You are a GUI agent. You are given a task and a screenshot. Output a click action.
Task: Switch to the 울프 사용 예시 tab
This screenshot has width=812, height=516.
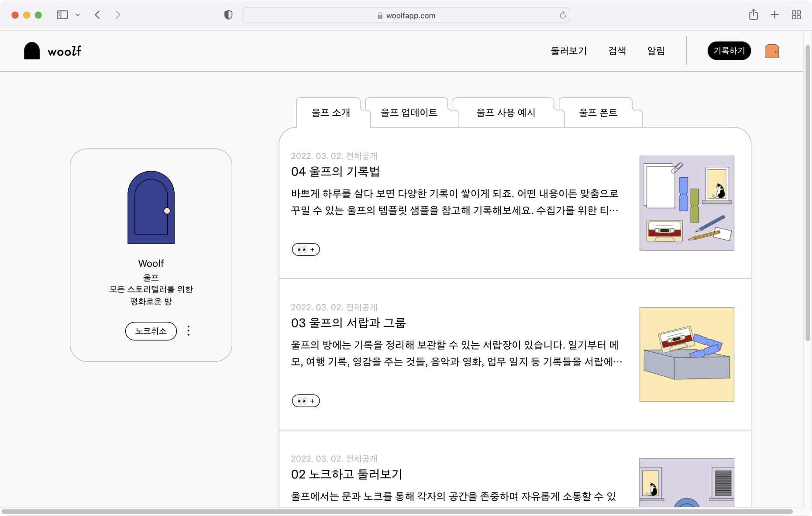[x=506, y=113]
